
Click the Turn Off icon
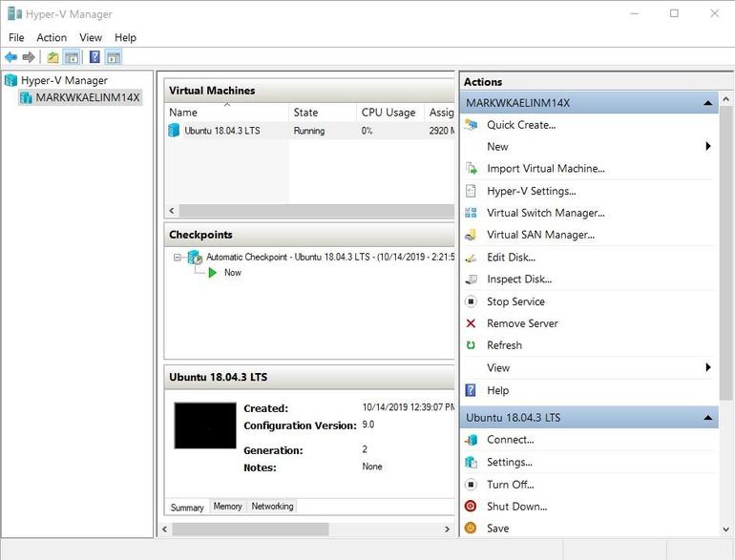(x=471, y=484)
